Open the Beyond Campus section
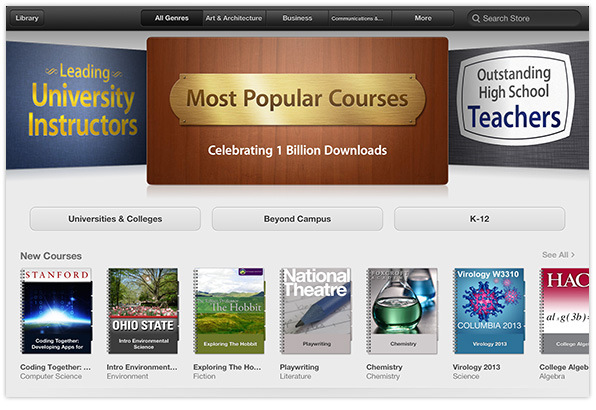The height and width of the screenshot is (410, 596). pos(297,219)
